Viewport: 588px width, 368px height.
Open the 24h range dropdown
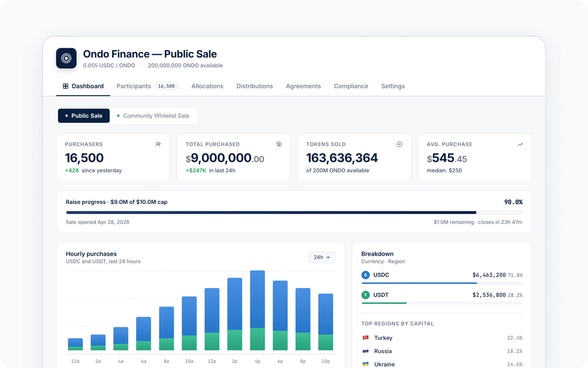click(x=322, y=257)
